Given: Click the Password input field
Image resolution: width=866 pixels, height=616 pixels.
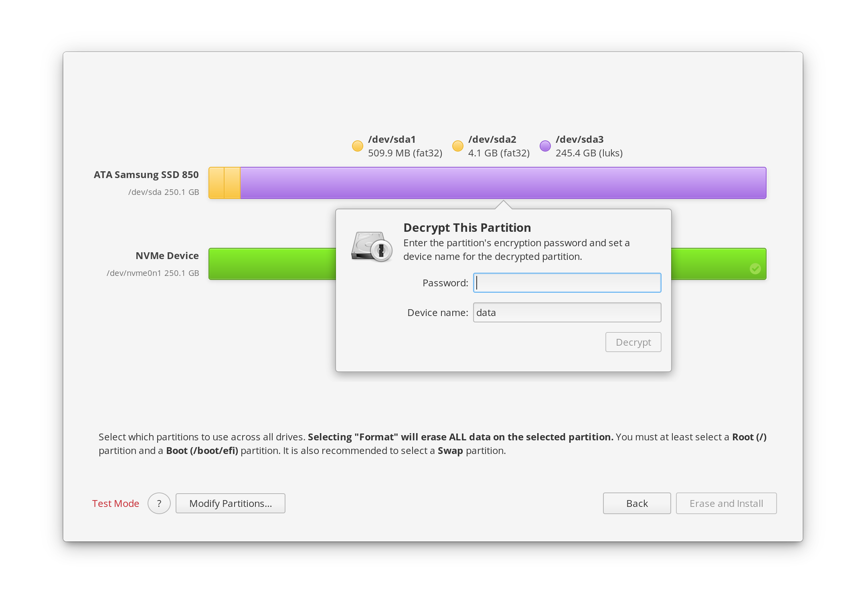Looking at the screenshot, I should [566, 283].
